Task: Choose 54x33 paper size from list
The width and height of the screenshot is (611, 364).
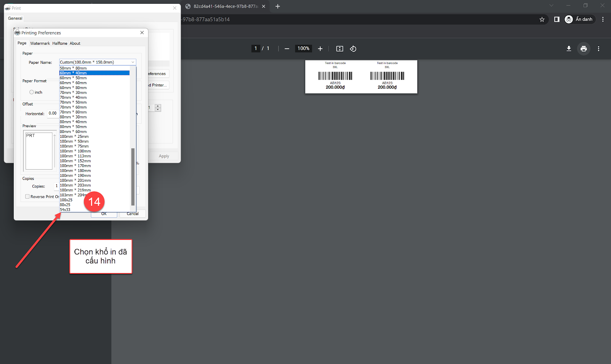Action: tap(65, 210)
